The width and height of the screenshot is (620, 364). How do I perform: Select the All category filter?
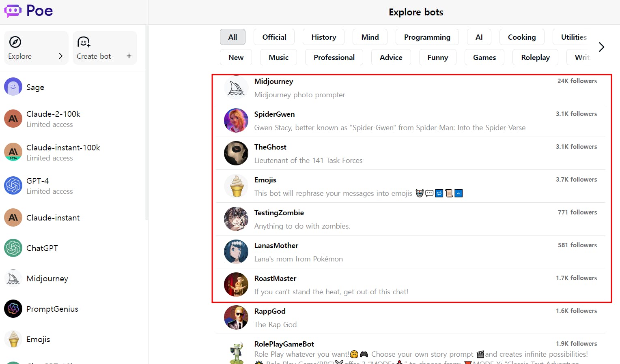[232, 37]
